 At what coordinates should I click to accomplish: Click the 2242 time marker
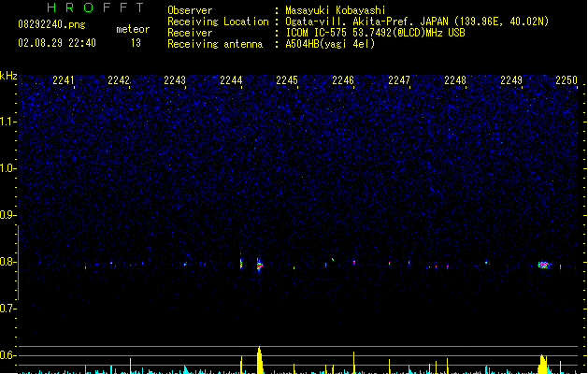119,80
